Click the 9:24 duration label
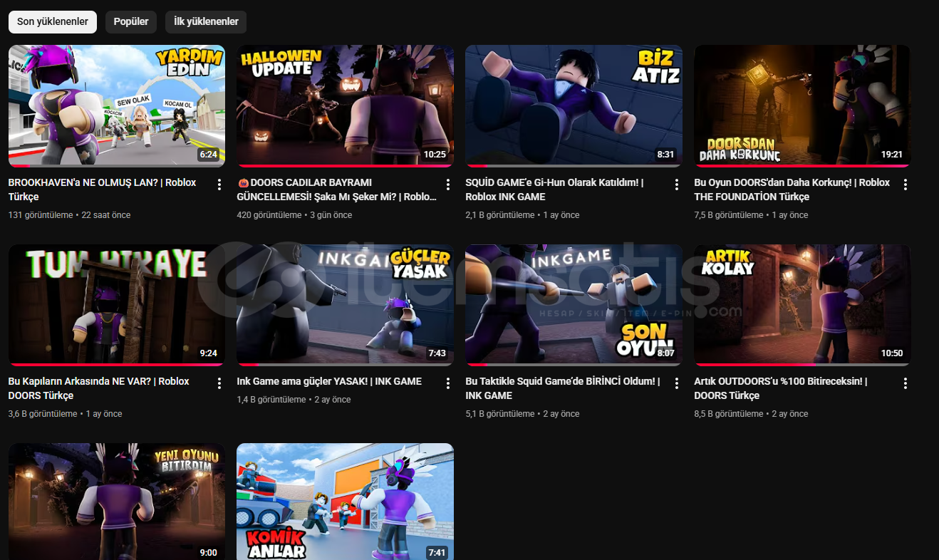The image size is (939, 560). 208,353
